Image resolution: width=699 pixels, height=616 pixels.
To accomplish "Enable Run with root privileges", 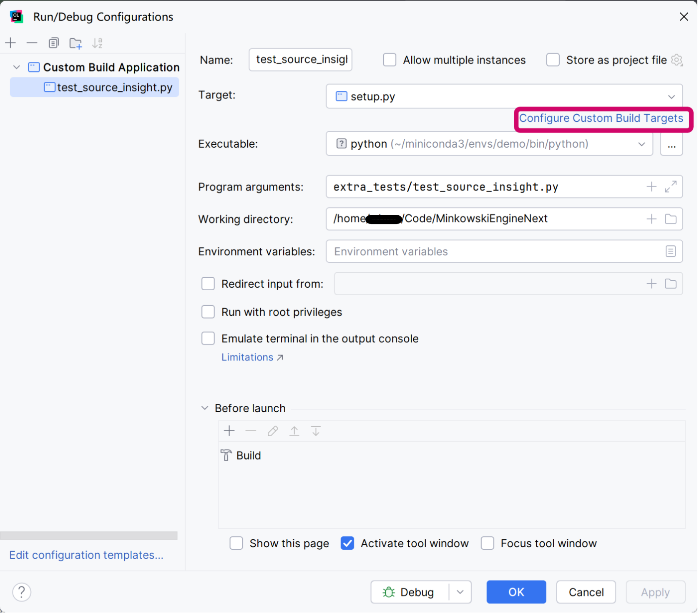I will [208, 312].
